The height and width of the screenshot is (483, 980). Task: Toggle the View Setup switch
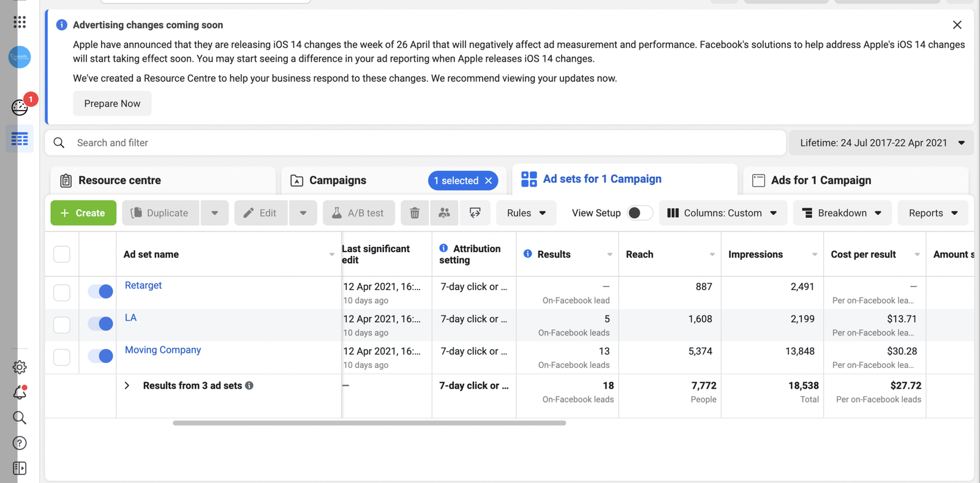coord(639,213)
